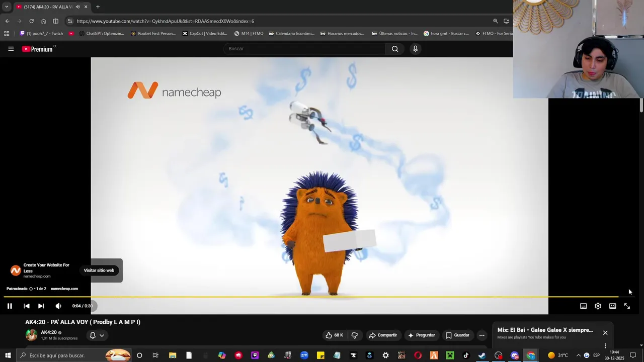Open TikTok from taskbar
Image resolution: width=644 pixels, height=362 pixels.
click(x=466, y=355)
